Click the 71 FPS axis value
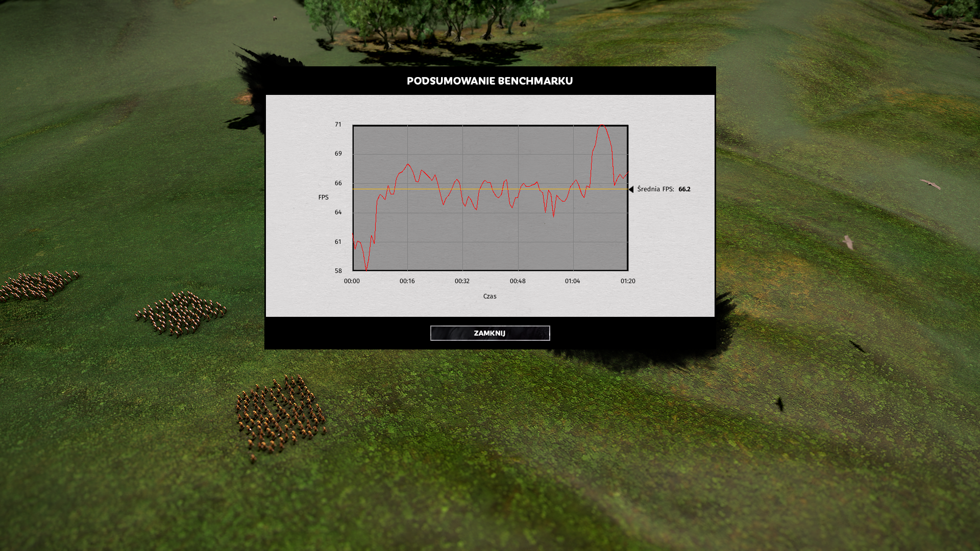 338,124
